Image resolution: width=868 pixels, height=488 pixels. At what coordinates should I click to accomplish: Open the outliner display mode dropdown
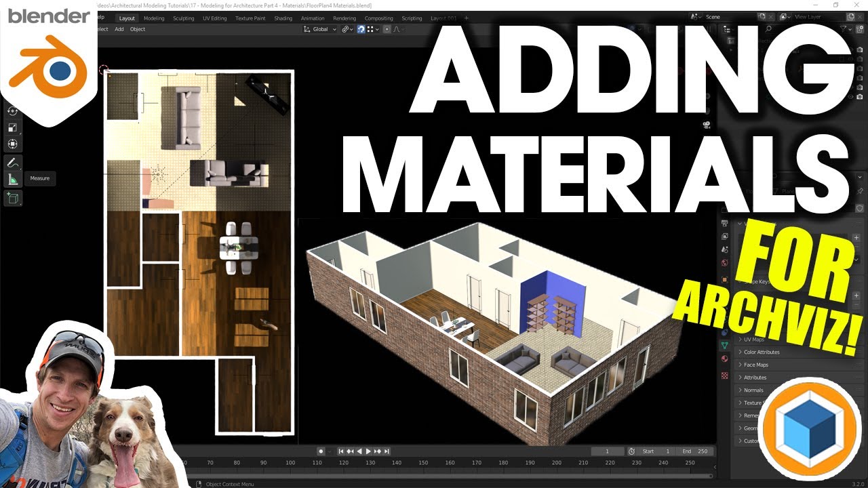(x=728, y=29)
